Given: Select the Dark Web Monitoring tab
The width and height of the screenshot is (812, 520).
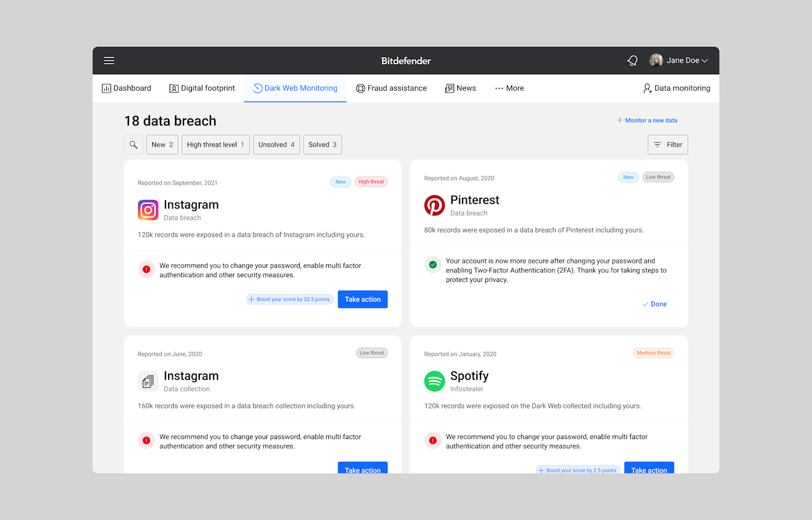Looking at the screenshot, I should pyautogui.click(x=295, y=88).
